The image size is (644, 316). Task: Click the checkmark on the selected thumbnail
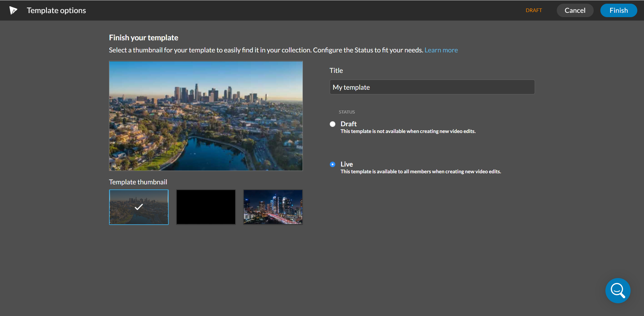coord(139,207)
